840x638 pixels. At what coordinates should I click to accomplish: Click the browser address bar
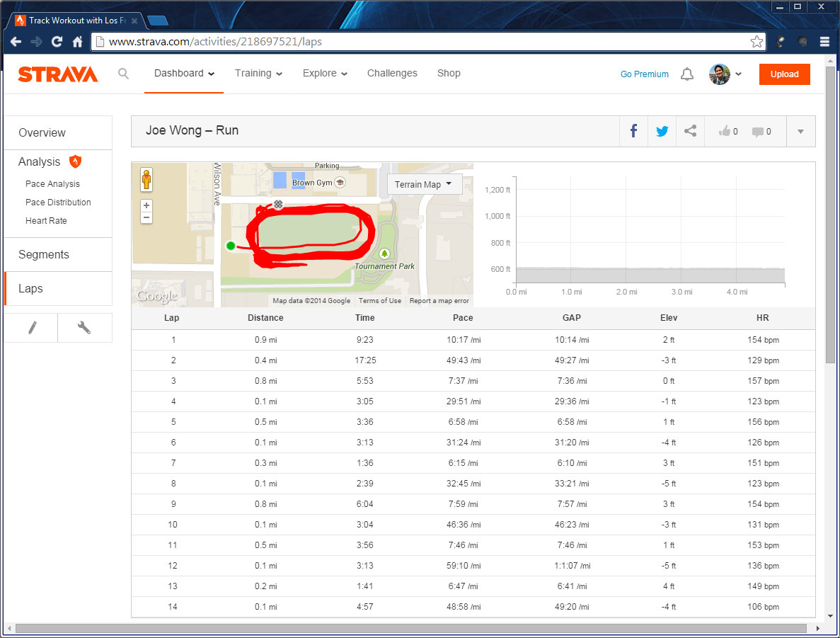coord(425,42)
